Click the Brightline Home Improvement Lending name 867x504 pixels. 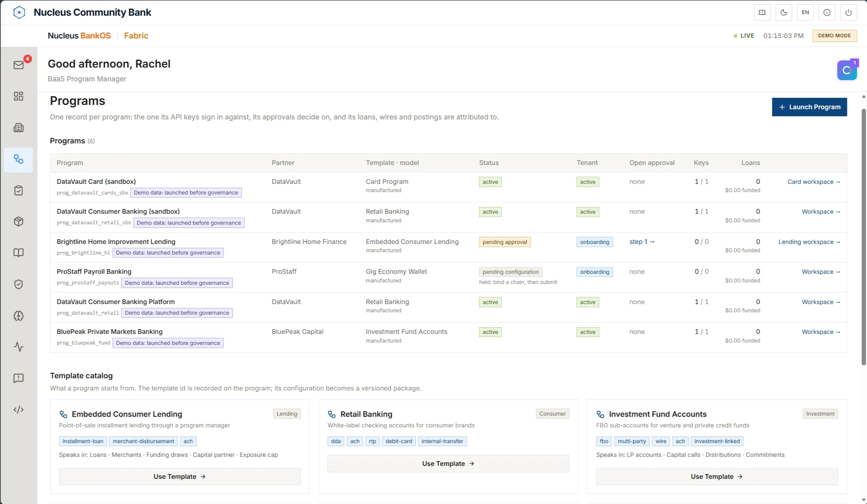click(x=116, y=242)
